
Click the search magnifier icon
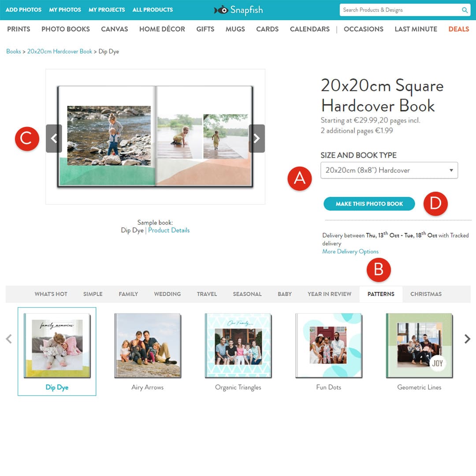[465, 10]
